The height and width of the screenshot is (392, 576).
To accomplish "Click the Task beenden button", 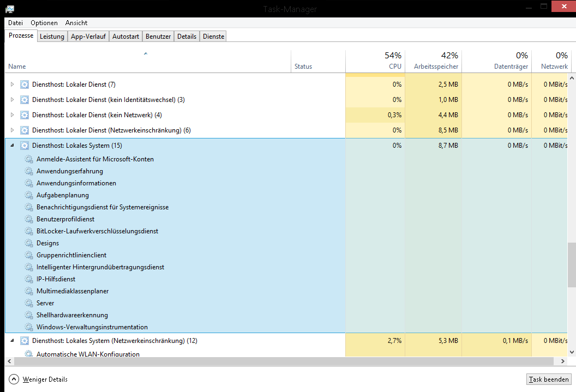I will (549, 379).
